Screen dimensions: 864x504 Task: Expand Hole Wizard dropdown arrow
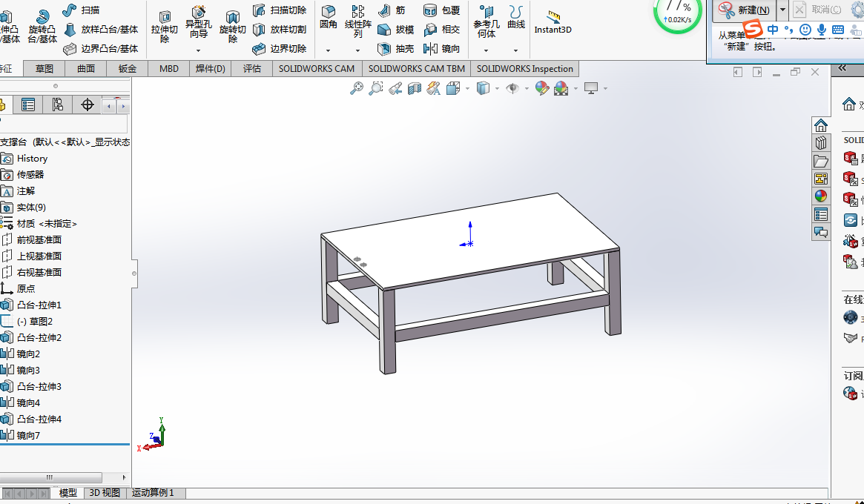tap(198, 50)
